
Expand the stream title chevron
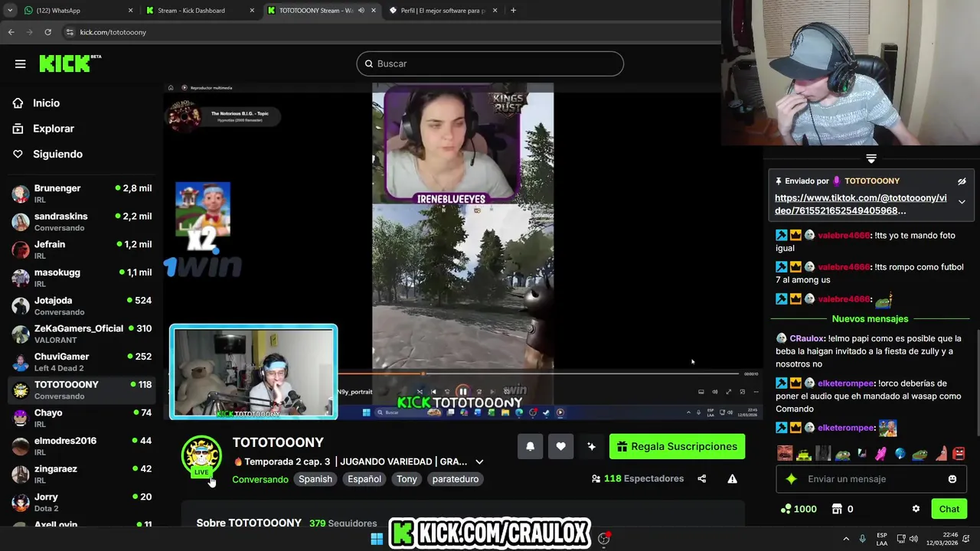[x=479, y=461]
